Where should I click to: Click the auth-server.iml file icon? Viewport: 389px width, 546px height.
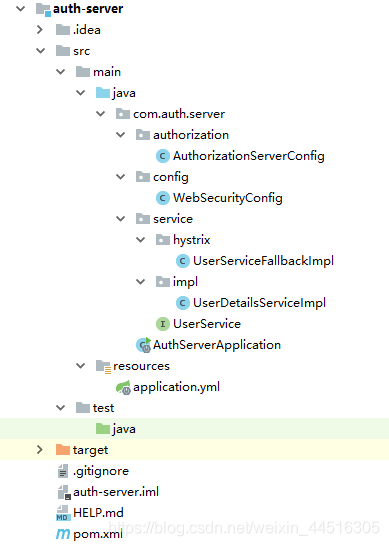(64, 492)
